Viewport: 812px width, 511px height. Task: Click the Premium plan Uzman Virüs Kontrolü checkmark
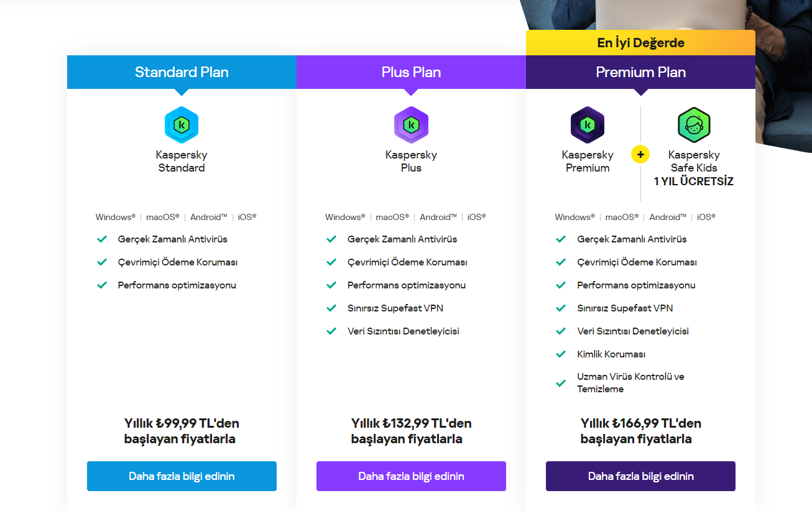(x=561, y=383)
